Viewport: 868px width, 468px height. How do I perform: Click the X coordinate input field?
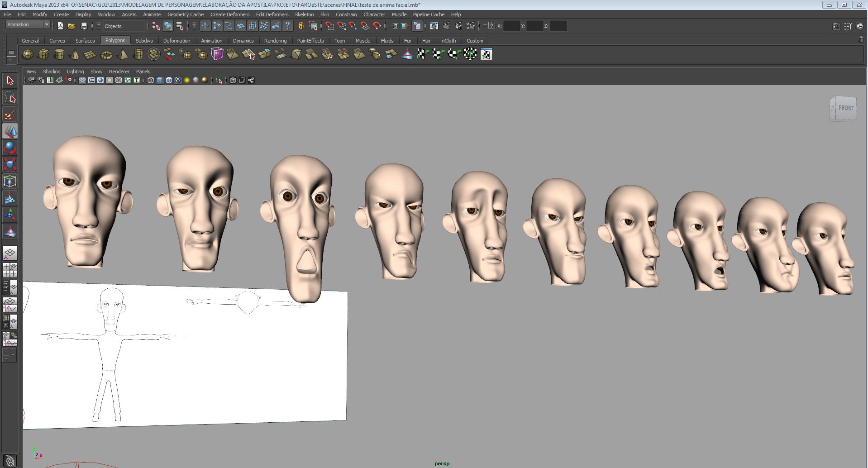pyautogui.click(x=511, y=26)
